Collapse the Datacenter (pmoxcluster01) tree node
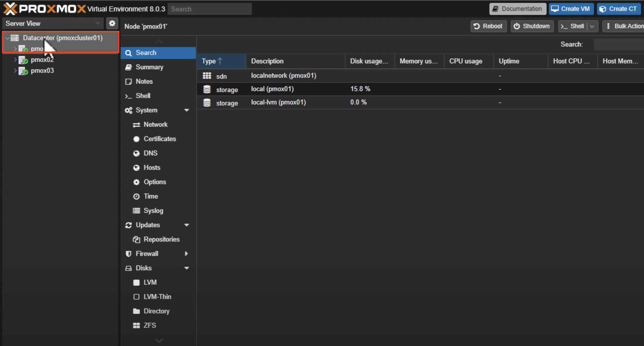 click(x=6, y=38)
